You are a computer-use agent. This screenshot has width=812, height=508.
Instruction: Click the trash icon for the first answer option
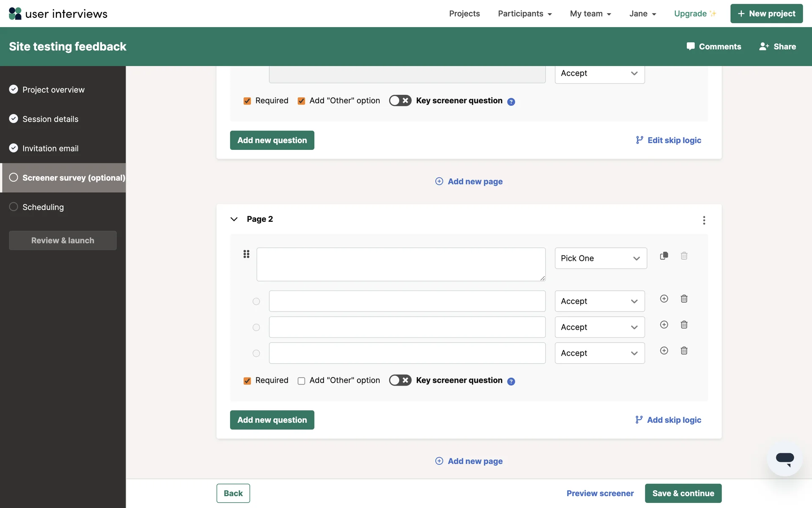pyautogui.click(x=684, y=299)
